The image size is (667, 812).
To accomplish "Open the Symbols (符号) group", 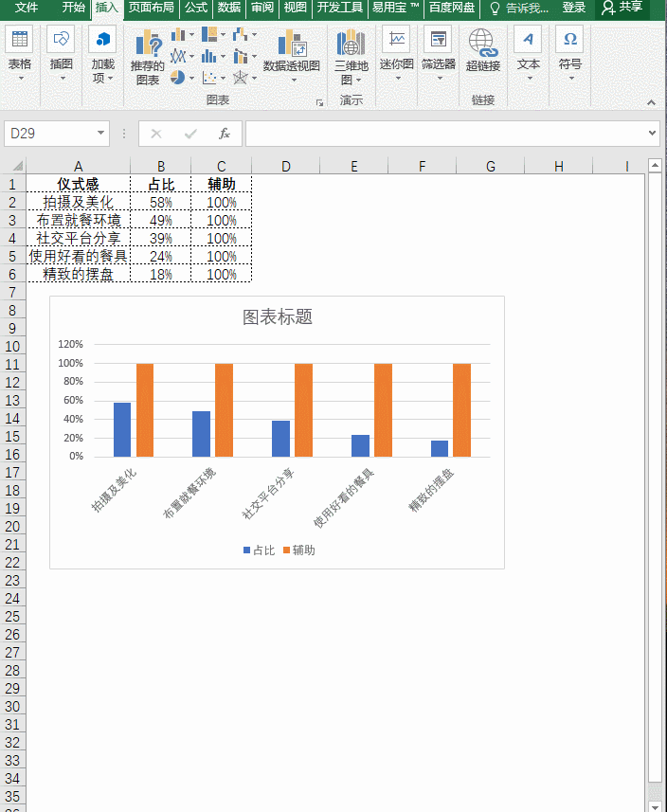I will pos(570,55).
